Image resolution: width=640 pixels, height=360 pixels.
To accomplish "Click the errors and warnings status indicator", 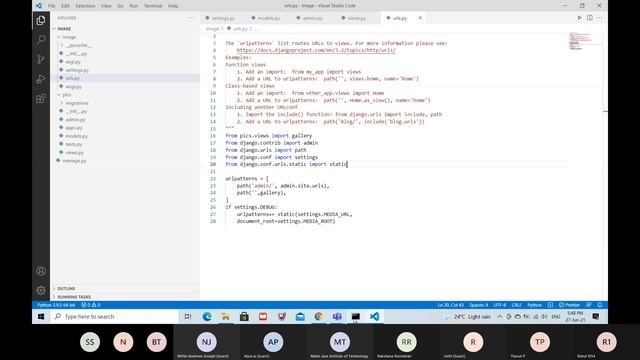I will [x=91, y=305].
